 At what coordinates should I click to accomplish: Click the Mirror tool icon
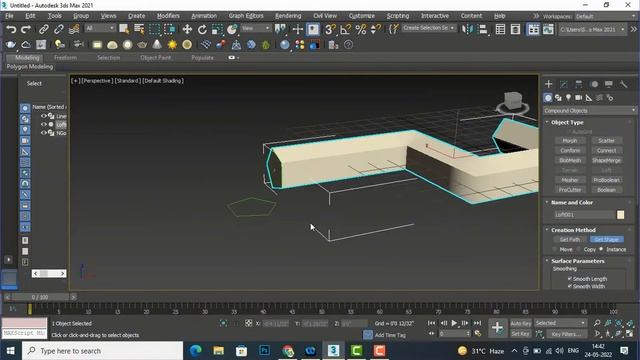coord(467,29)
